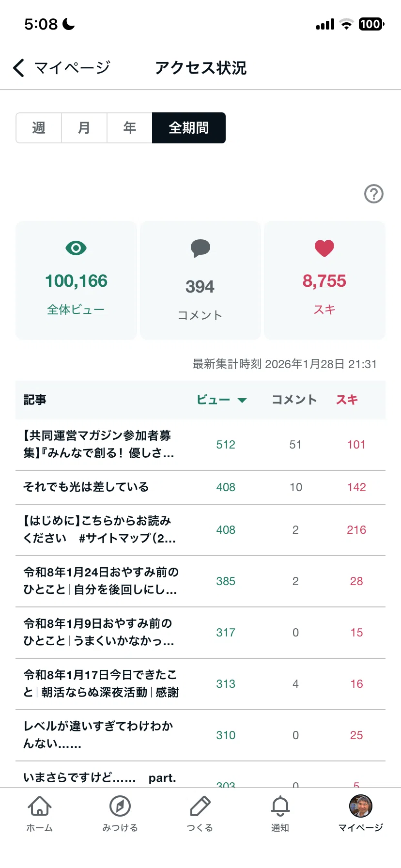Switch period to 月
Viewport: 401px width, 868px height.
point(84,128)
